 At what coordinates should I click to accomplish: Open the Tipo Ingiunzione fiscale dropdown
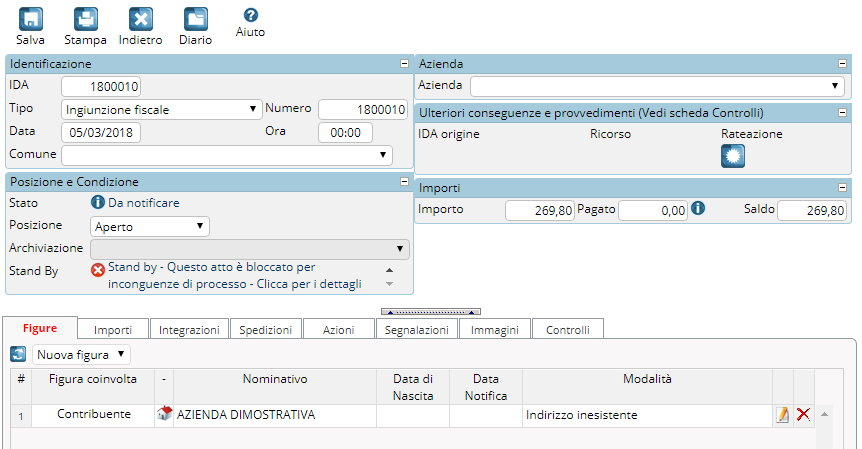point(162,109)
